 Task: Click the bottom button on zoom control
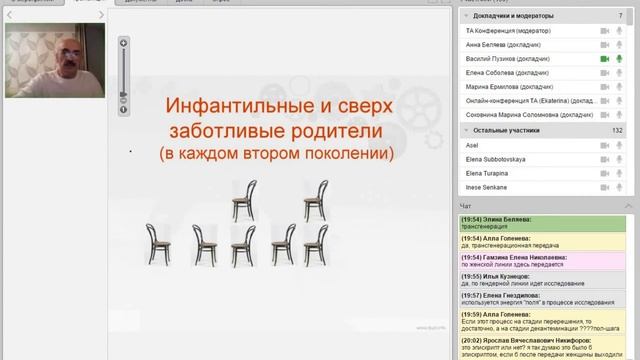(x=123, y=109)
